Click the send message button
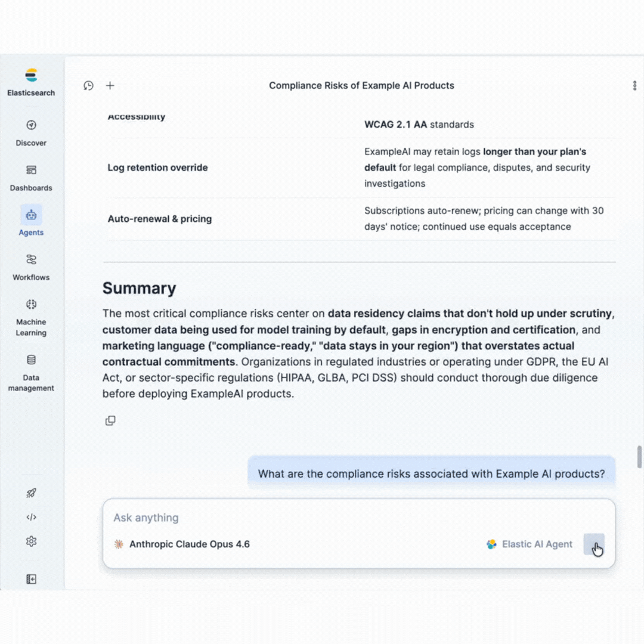Viewport: 644px width, 644px height. point(594,544)
